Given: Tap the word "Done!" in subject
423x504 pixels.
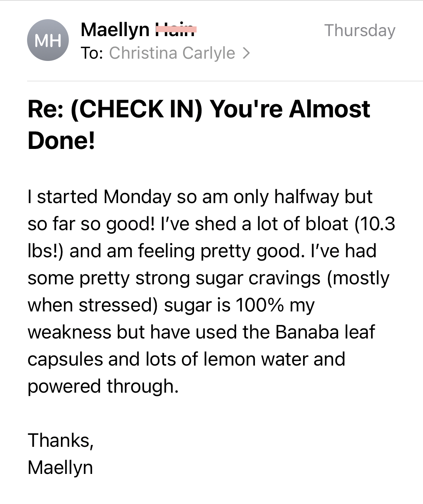Looking at the screenshot, I should (x=61, y=141).
